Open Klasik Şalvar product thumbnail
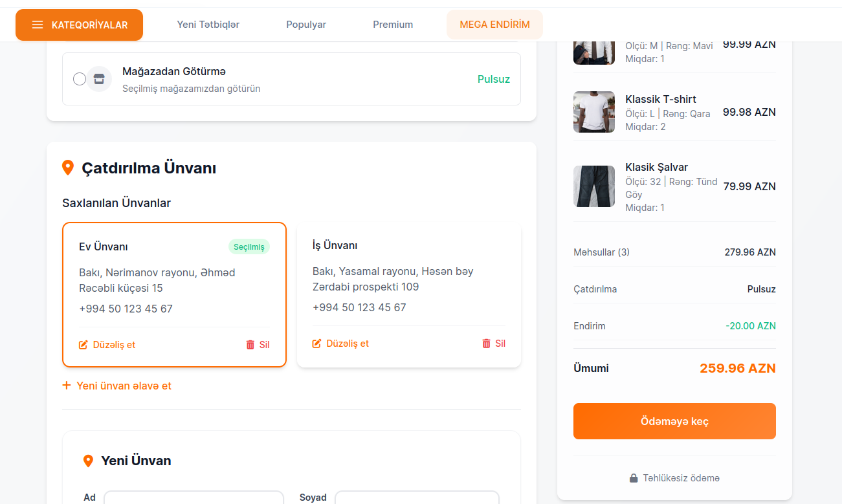The image size is (842, 504). (x=594, y=186)
